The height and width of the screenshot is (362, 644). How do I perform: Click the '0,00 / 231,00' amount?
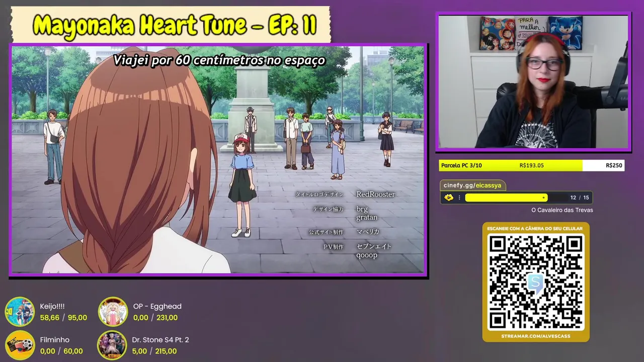(x=155, y=318)
